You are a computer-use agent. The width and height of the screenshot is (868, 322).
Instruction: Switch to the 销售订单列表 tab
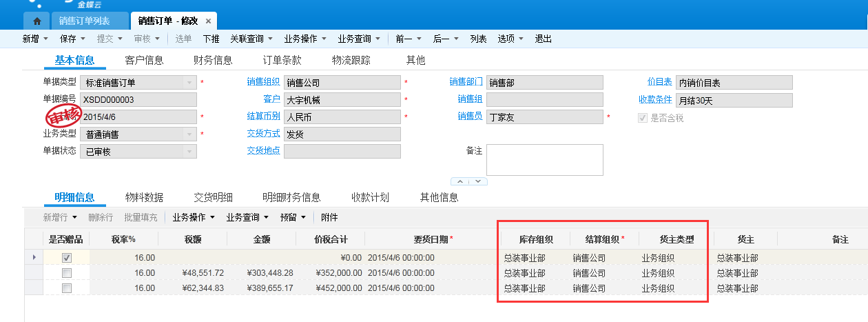pos(86,21)
